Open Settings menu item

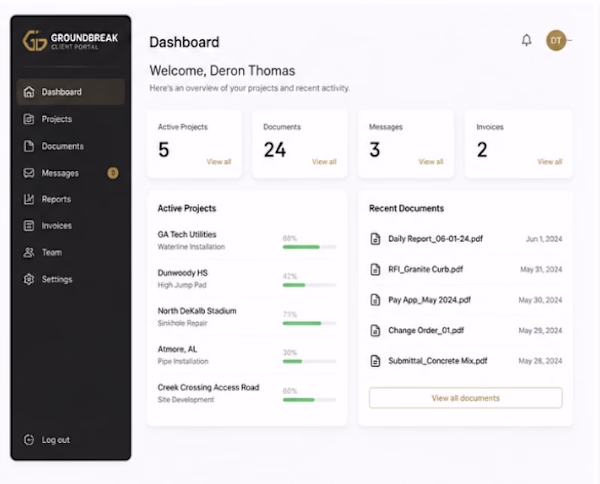point(71,279)
